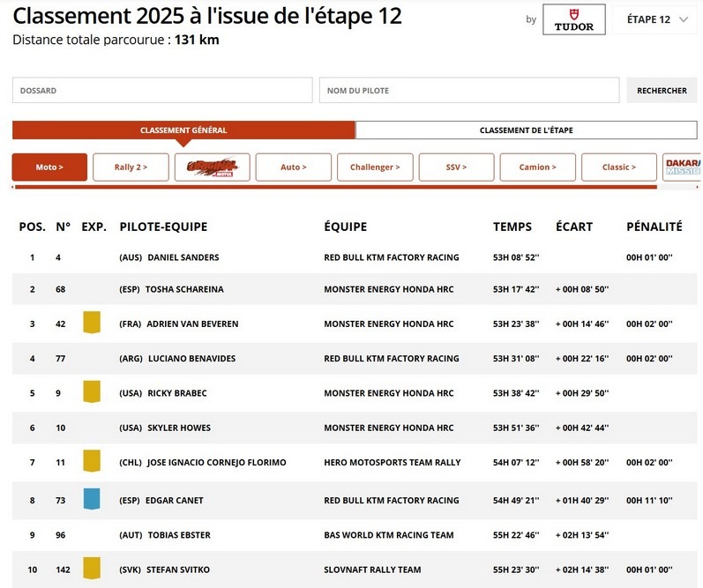Image resolution: width=703 pixels, height=588 pixels.
Task: Select the Auto category
Action: tap(294, 167)
